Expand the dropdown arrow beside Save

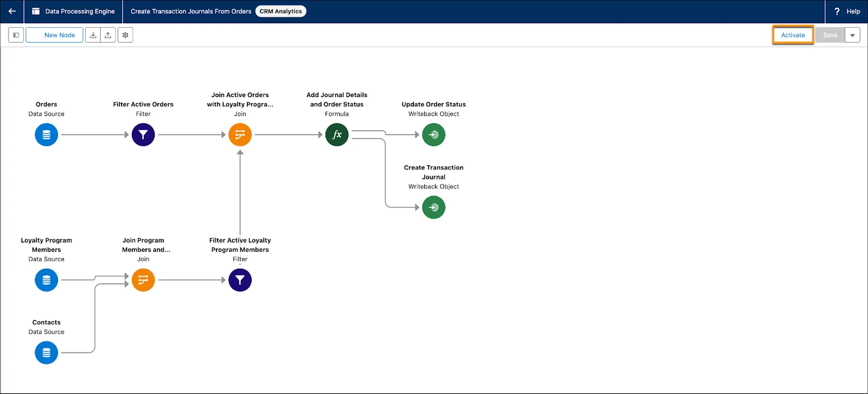852,35
